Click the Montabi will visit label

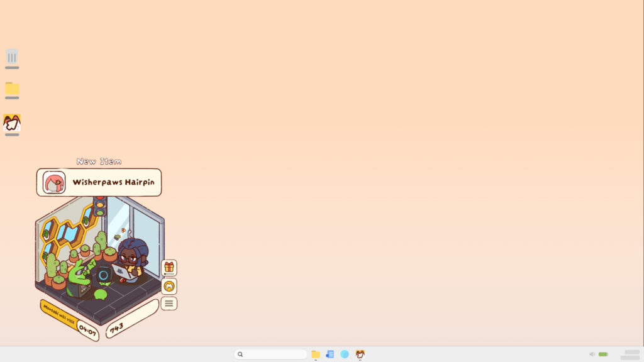click(x=59, y=314)
